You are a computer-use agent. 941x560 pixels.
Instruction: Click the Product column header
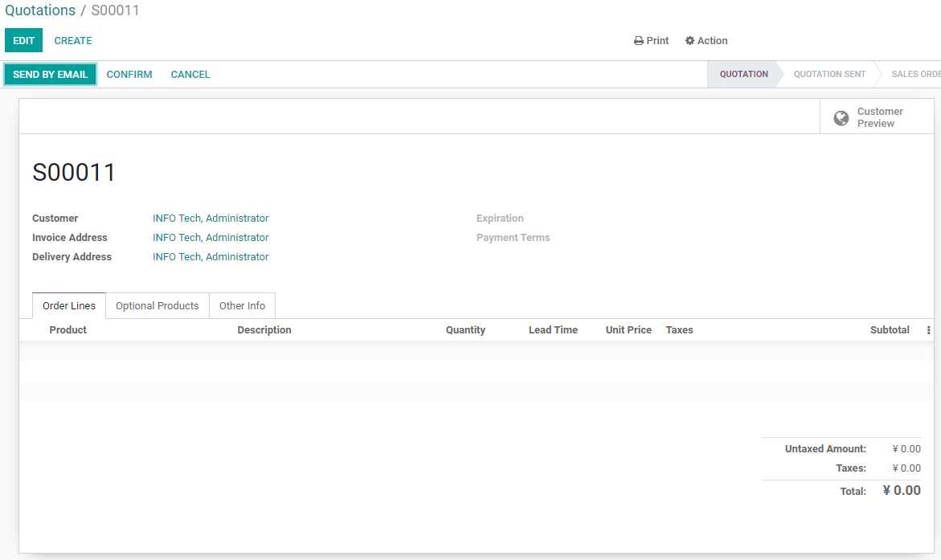68,330
